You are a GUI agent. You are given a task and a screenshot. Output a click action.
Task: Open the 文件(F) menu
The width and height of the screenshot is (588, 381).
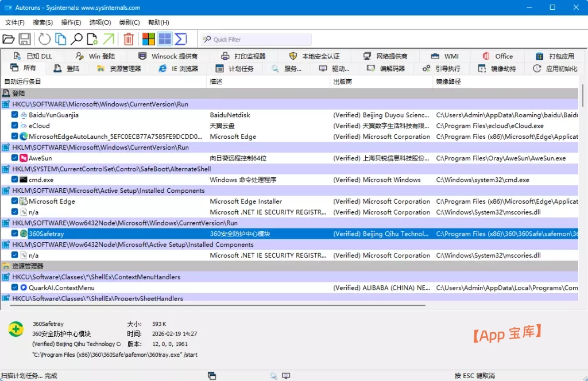click(x=14, y=22)
